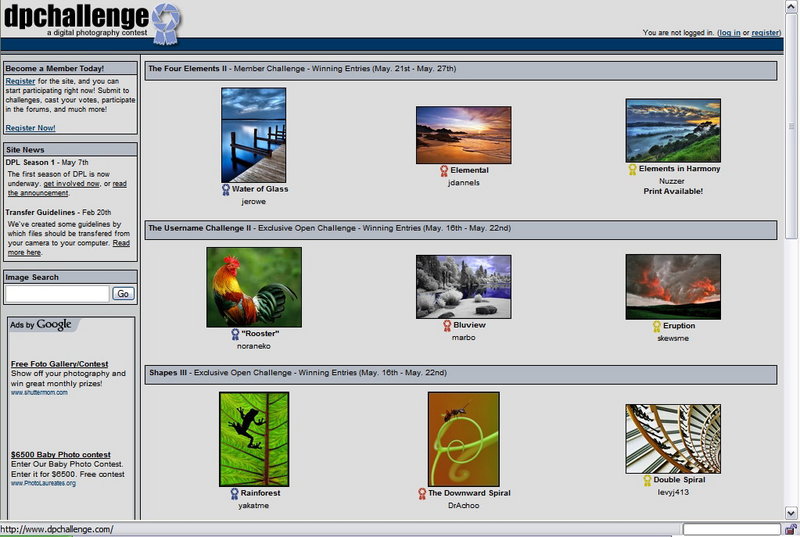Click the Go search button
Screen dimensions: 800x537
coord(123,294)
